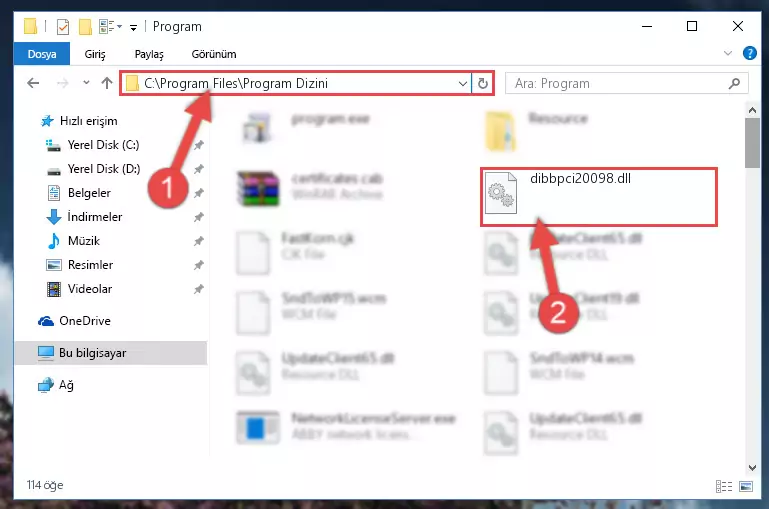Select Ağ network in navigation pane
Screen dimensions: 769x509
coord(66,385)
